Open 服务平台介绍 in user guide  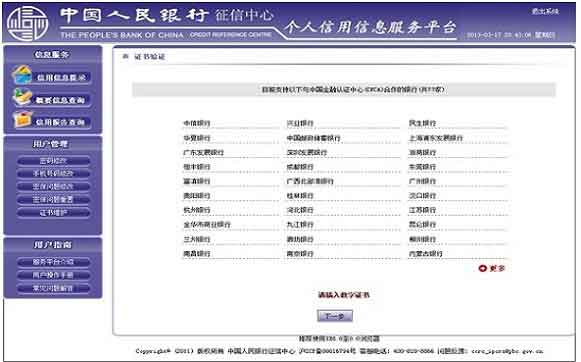pyautogui.click(x=53, y=262)
